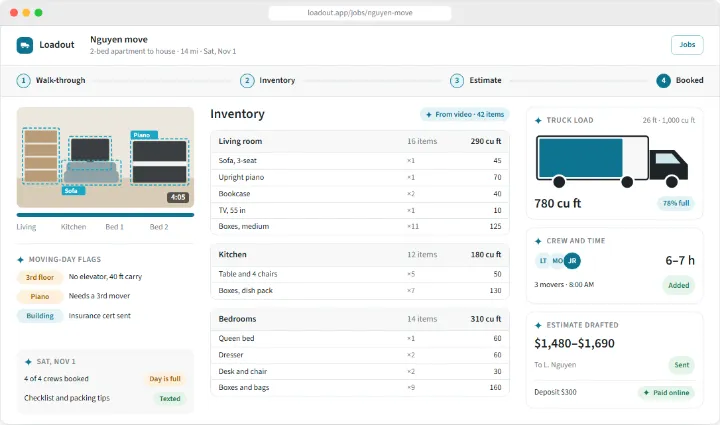Click the 78% full badge
The height and width of the screenshot is (425, 720).
(676, 203)
